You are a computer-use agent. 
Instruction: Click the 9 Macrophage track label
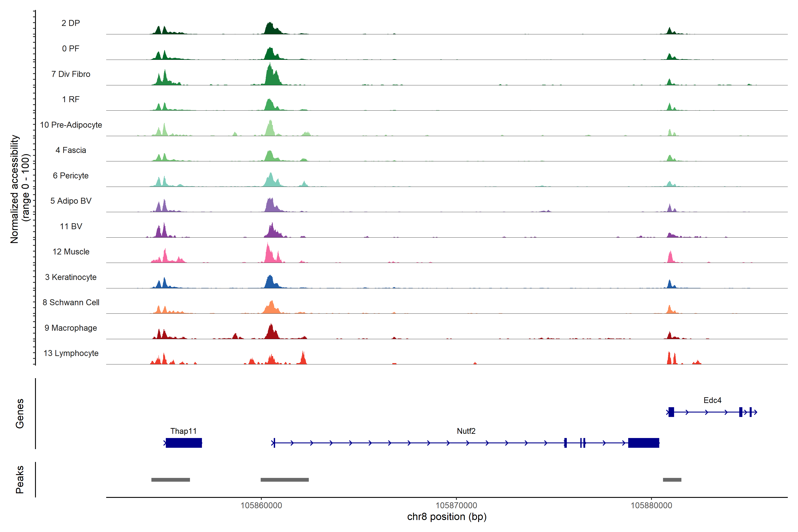coord(70,328)
